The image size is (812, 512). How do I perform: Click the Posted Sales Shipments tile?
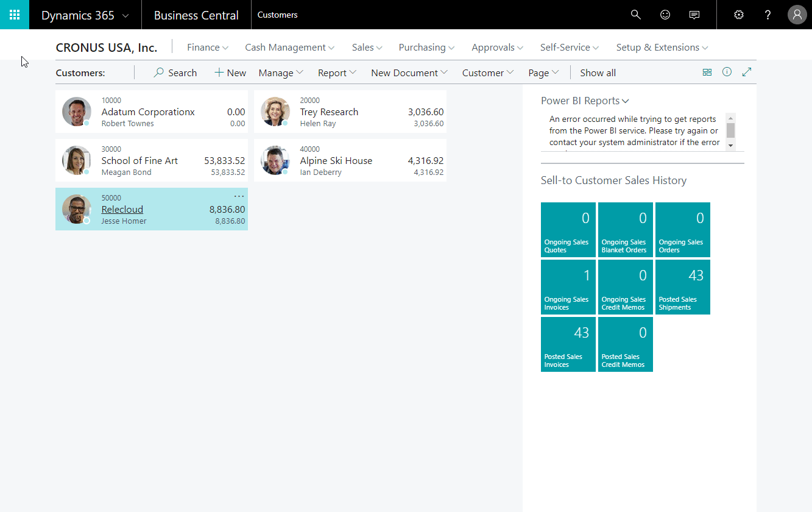(682, 287)
